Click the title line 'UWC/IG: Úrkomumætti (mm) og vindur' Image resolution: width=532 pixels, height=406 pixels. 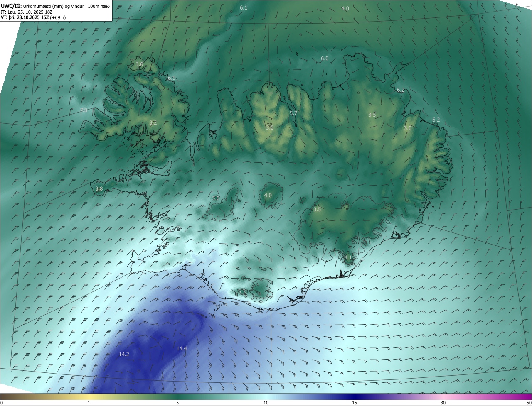click(55, 6)
